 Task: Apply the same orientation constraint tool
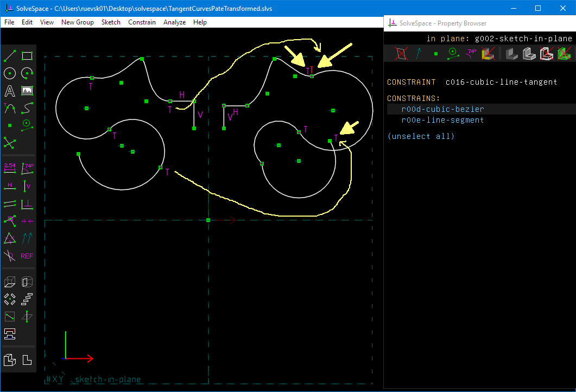(27, 238)
